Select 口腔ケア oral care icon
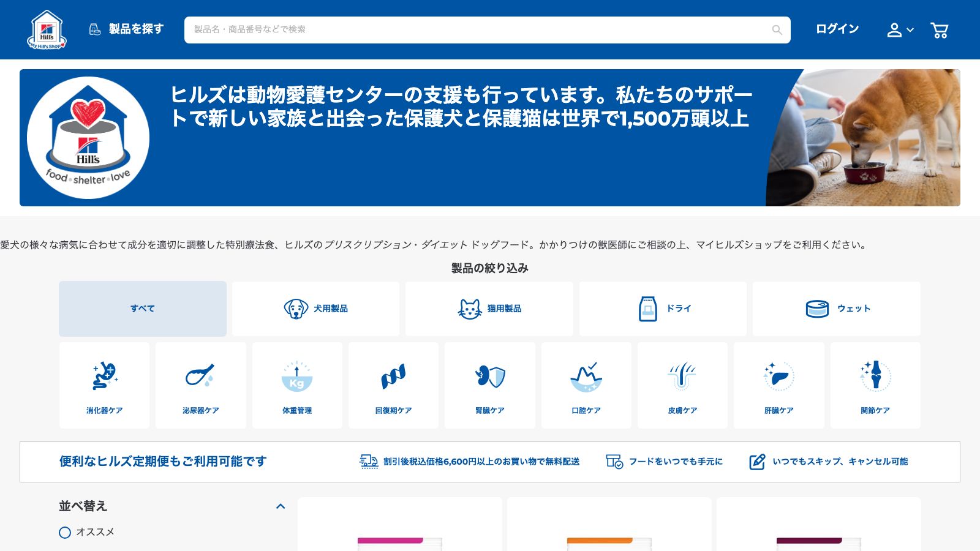The height and width of the screenshot is (551, 980). point(586,385)
